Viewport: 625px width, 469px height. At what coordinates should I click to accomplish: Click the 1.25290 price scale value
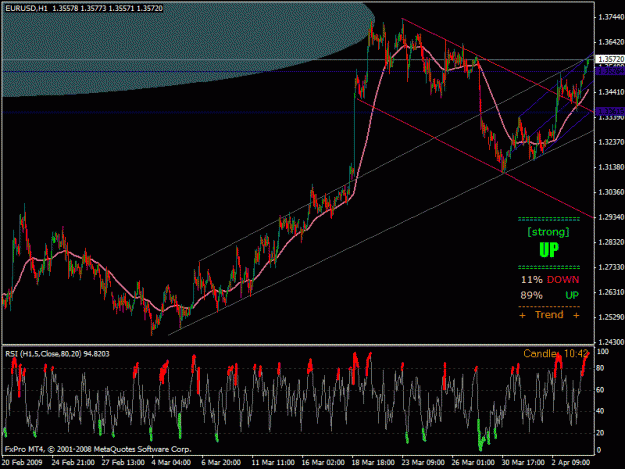pyautogui.click(x=611, y=318)
